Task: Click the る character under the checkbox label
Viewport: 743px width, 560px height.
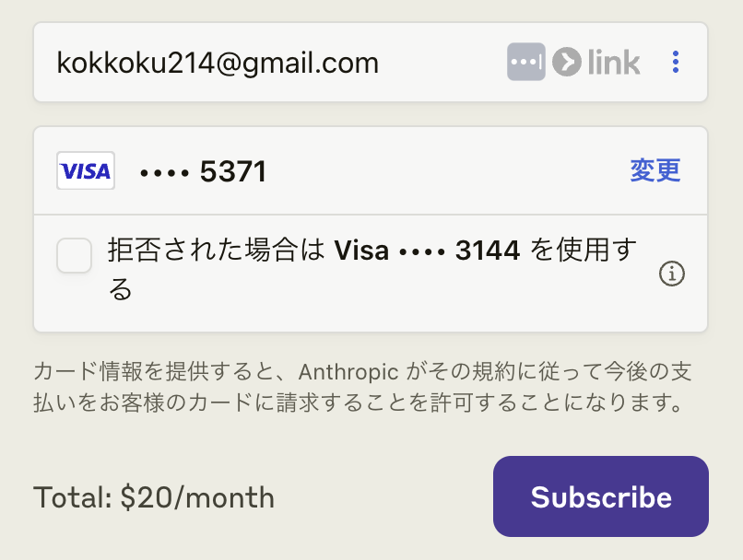Action: (121, 289)
